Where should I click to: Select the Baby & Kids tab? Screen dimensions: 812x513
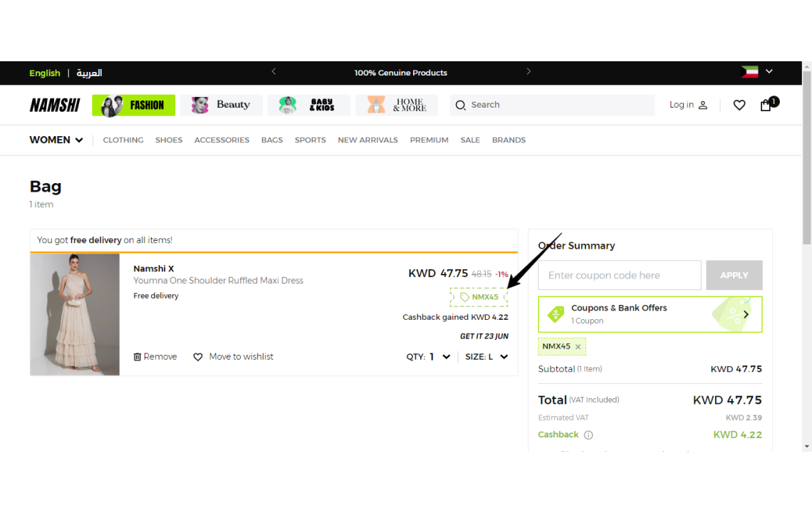tap(308, 105)
